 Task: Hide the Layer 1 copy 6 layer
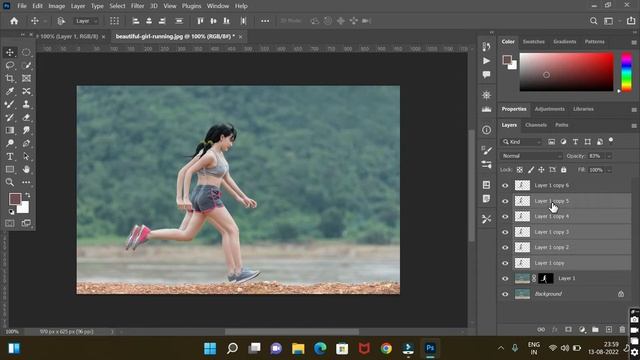click(505, 186)
